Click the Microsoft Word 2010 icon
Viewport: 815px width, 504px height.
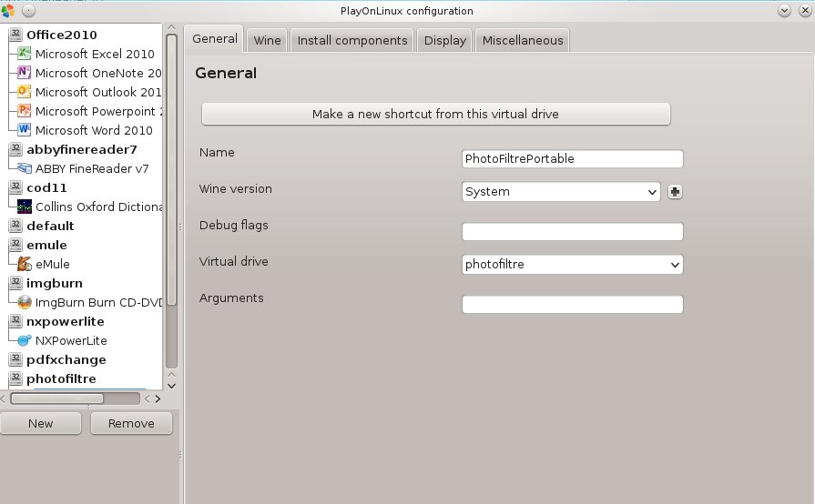click(25, 130)
